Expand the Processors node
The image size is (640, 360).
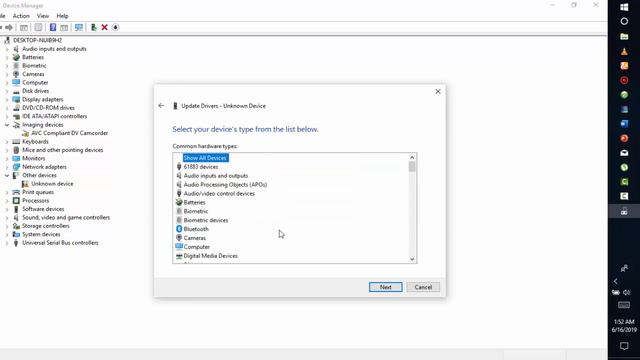coord(7,201)
